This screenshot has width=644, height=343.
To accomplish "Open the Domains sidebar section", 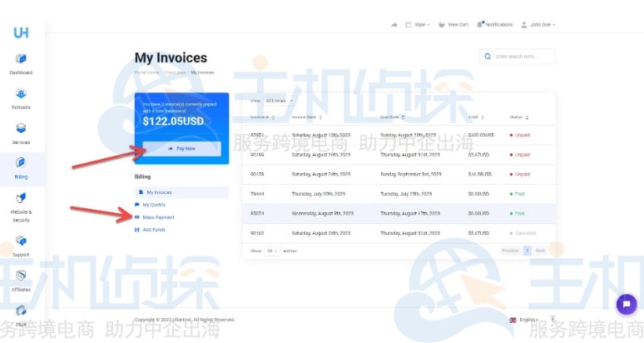I will pyautogui.click(x=21, y=99).
